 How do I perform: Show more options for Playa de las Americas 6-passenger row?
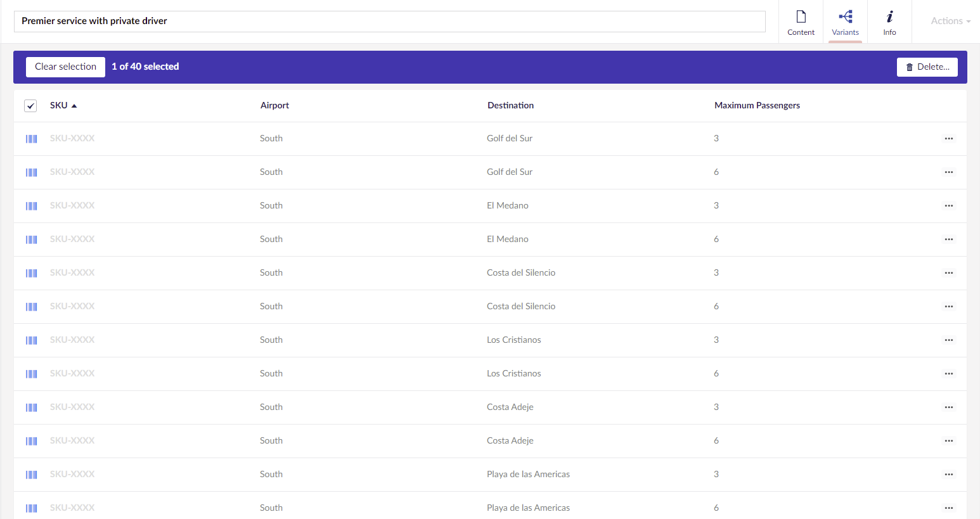(x=949, y=508)
